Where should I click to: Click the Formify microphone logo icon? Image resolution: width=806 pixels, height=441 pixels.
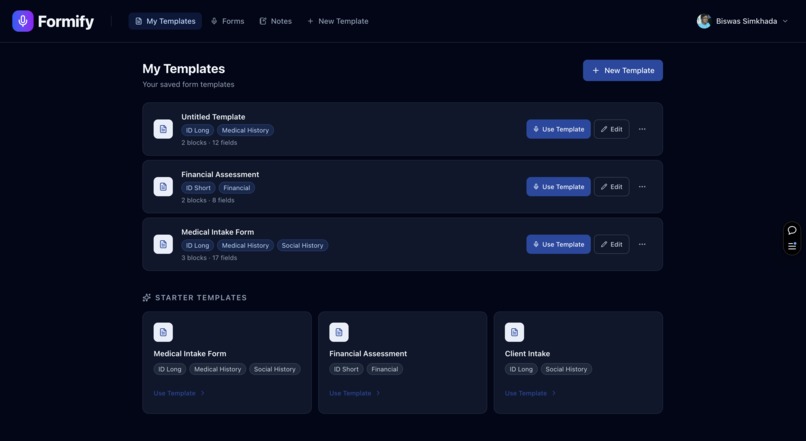pos(23,21)
